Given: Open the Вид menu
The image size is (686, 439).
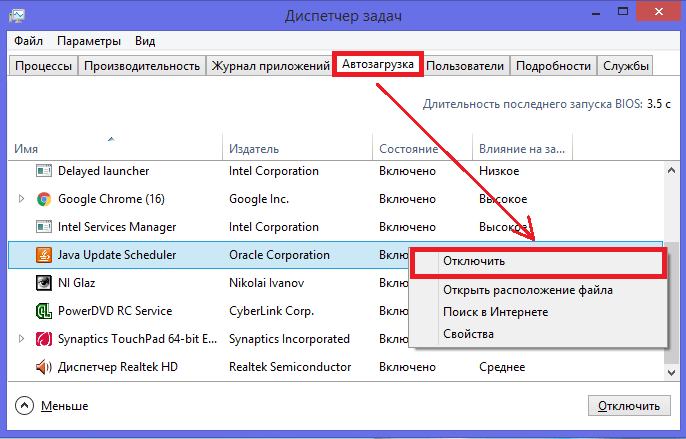Looking at the screenshot, I should coord(145,41).
